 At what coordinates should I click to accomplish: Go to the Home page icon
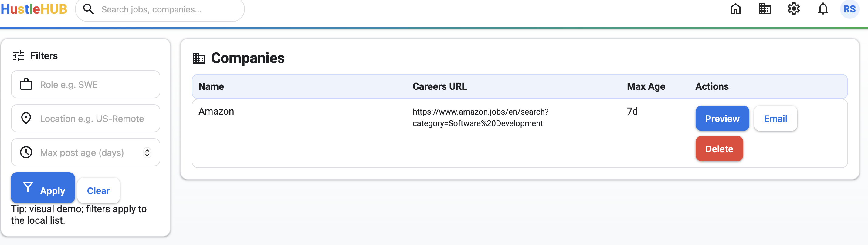point(735,9)
